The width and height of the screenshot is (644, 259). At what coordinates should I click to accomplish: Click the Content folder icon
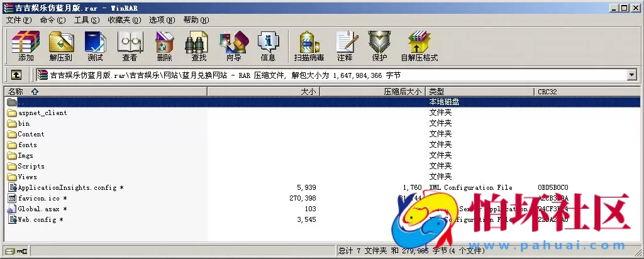(x=12, y=135)
